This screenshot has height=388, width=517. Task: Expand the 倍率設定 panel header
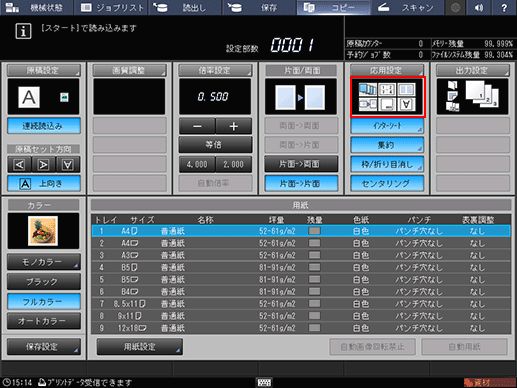[x=215, y=70]
